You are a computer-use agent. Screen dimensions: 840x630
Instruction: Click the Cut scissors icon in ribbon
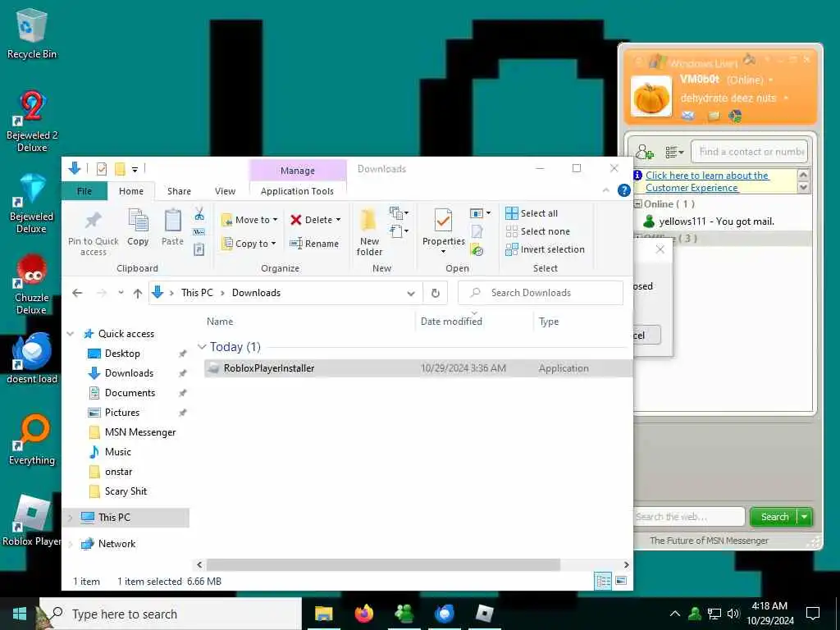(199, 214)
